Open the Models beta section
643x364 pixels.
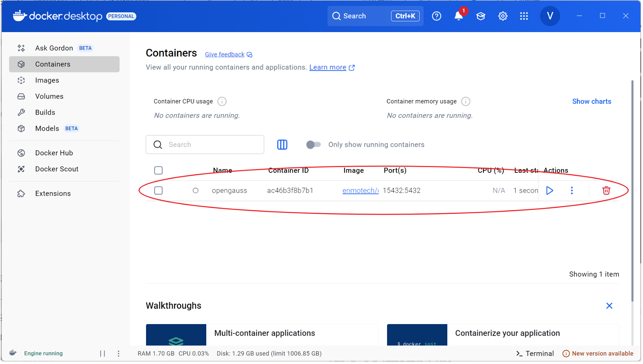pyautogui.click(x=64, y=128)
